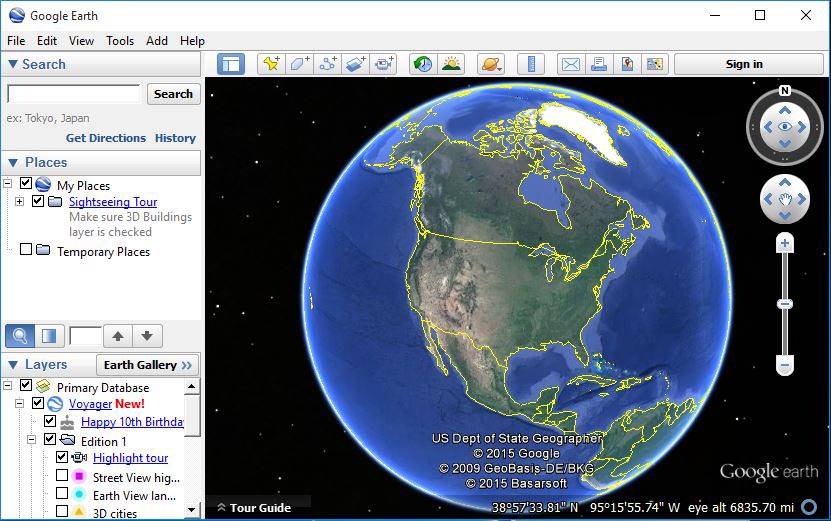
Task: Expand the Tour Guide panel
Action: click(254, 508)
